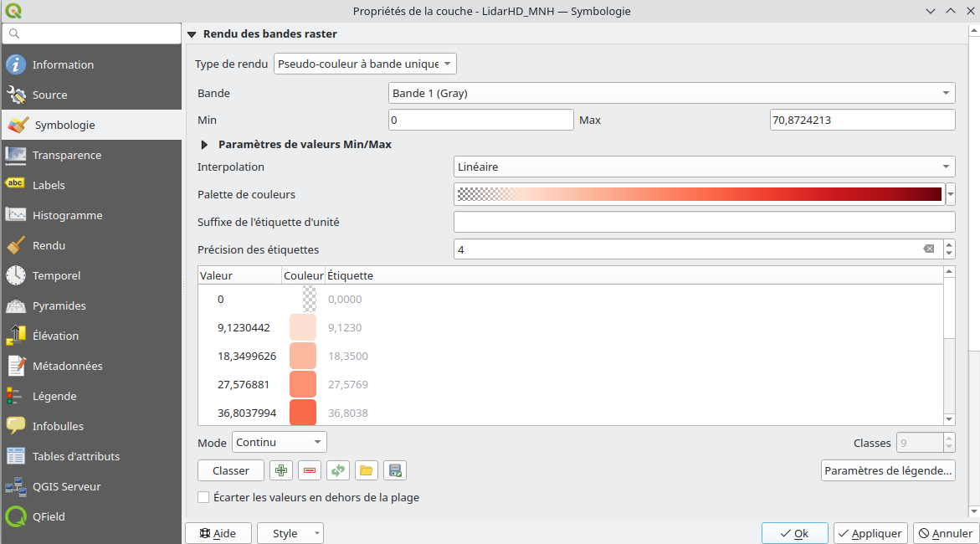This screenshot has height=544, width=980.
Task: Open the Type de rendu dropdown
Action: (365, 64)
